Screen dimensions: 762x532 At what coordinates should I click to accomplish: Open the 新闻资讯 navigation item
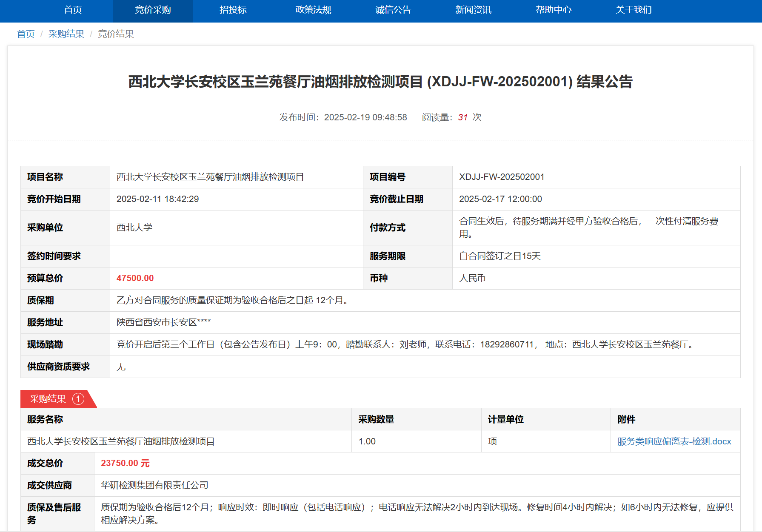point(473,10)
